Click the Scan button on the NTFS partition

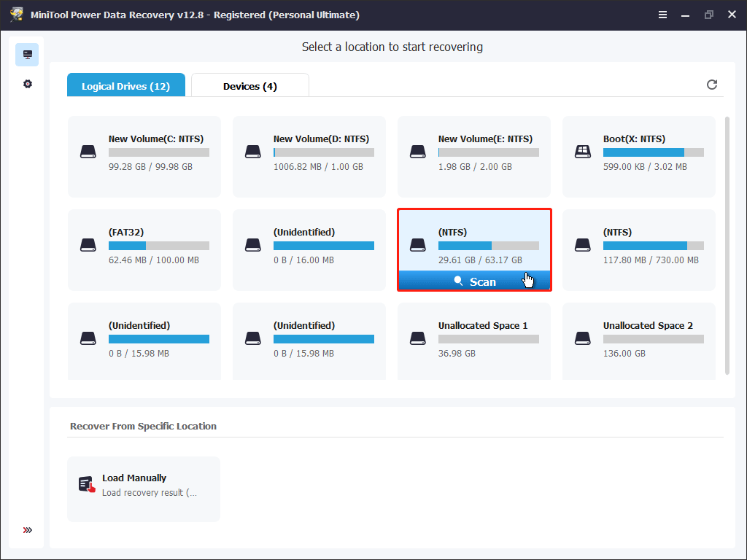coord(474,281)
